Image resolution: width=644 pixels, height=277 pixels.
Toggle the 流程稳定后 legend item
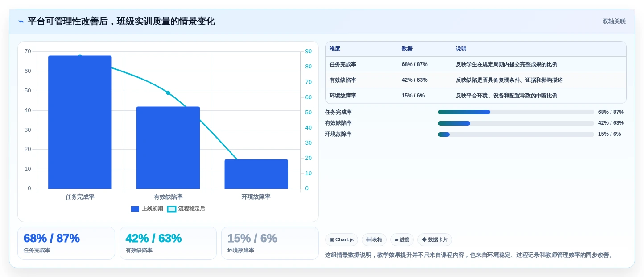point(186,209)
